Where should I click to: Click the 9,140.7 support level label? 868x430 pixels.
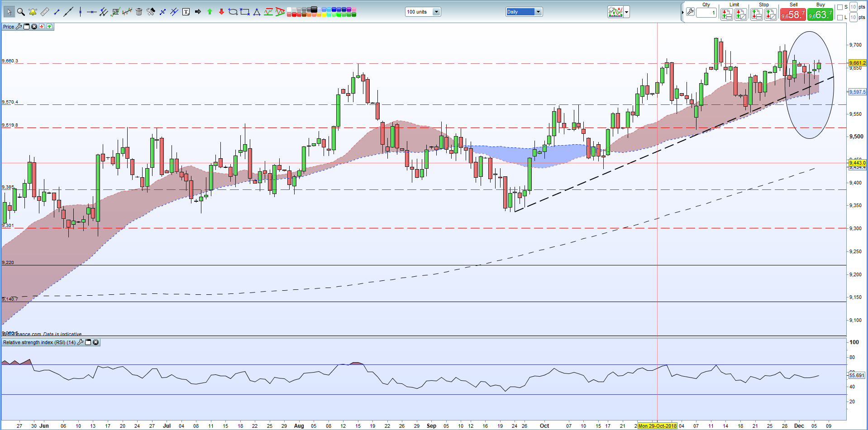click(x=10, y=299)
